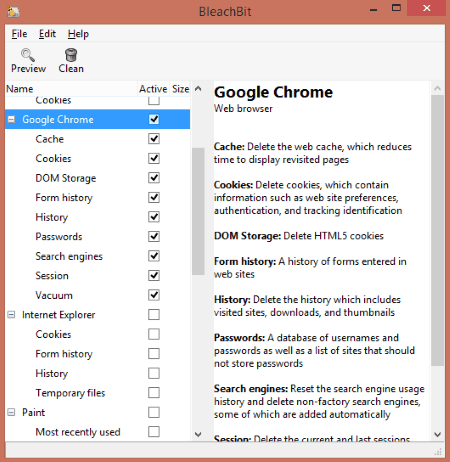Select DOM Storage item in the list

(x=66, y=178)
